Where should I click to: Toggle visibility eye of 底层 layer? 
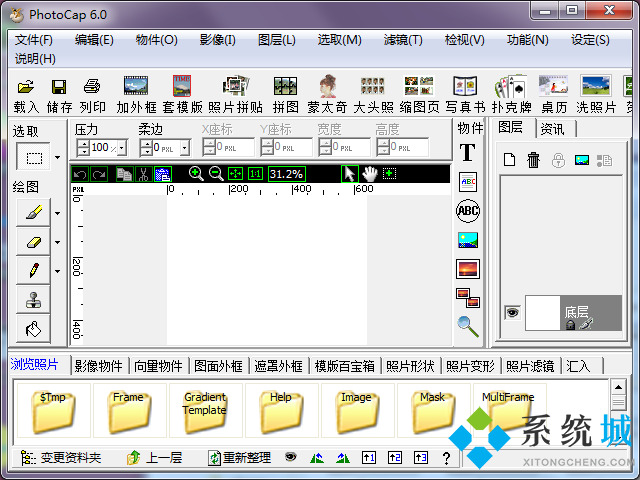click(x=512, y=313)
